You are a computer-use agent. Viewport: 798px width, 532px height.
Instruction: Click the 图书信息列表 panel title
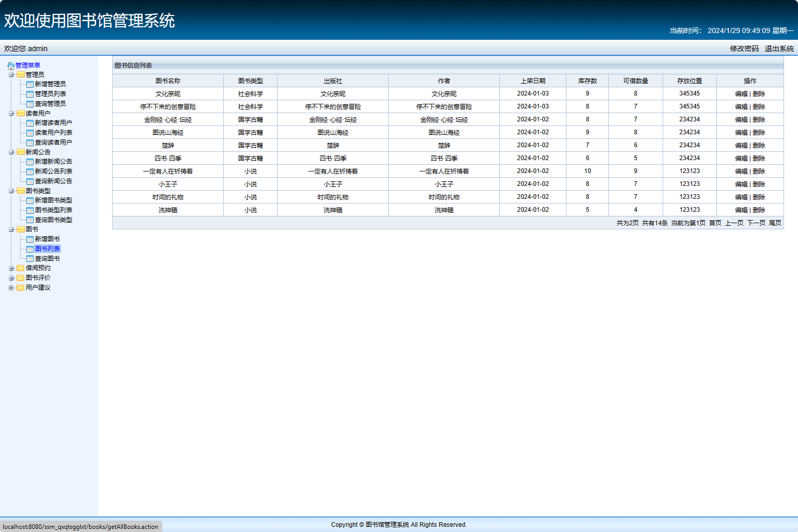coord(133,66)
